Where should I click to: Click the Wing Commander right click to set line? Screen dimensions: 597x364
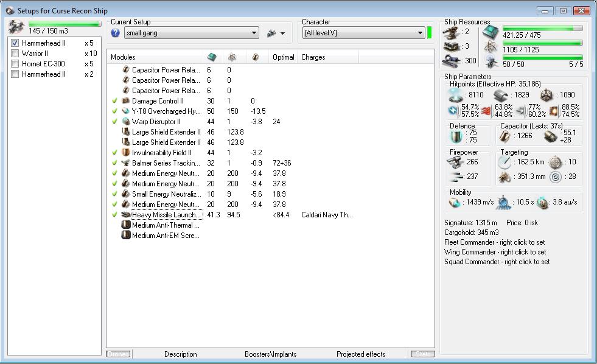495,252
